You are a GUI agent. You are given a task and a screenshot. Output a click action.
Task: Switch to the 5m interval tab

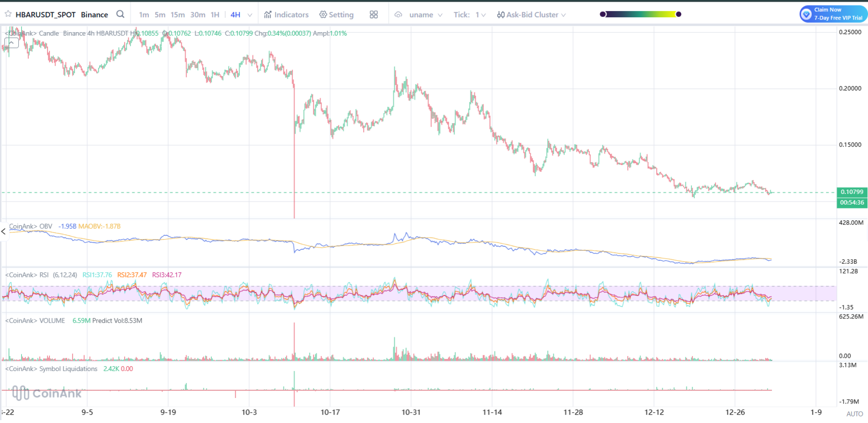[x=160, y=14]
